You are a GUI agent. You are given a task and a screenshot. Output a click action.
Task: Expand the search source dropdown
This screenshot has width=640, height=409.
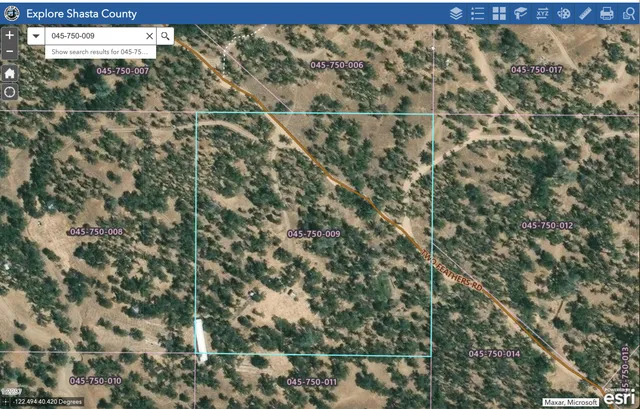pos(36,35)
